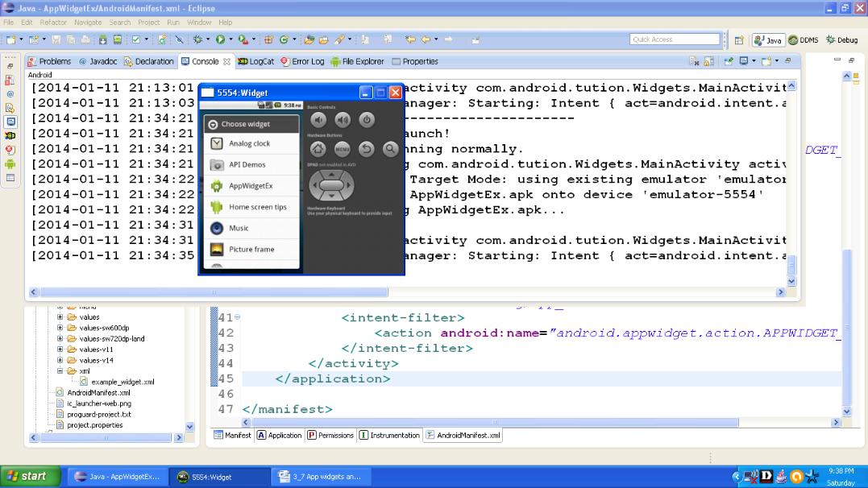Open the dropdown next to the New file icon
The height and width of the screenshot is (488, 868).
click(21, 39)
